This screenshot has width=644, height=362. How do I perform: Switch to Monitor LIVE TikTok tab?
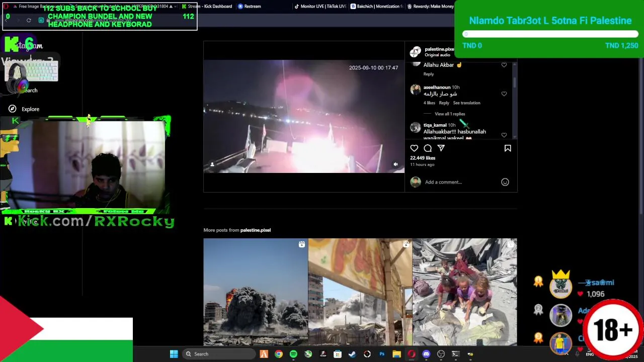(x=320, y=7)
